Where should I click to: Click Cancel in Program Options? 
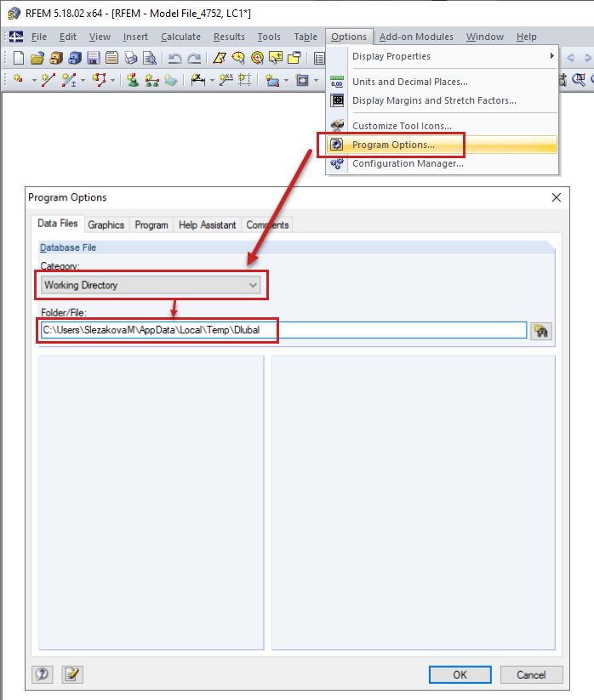pyautogui.click(x=532, y=674)
